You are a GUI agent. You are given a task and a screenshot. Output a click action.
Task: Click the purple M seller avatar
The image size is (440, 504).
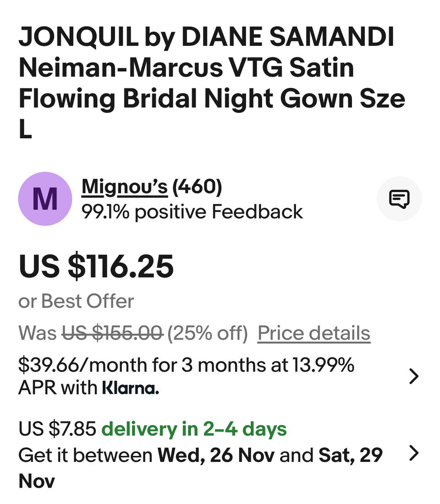pyautogui.click(x=45, y=199)
